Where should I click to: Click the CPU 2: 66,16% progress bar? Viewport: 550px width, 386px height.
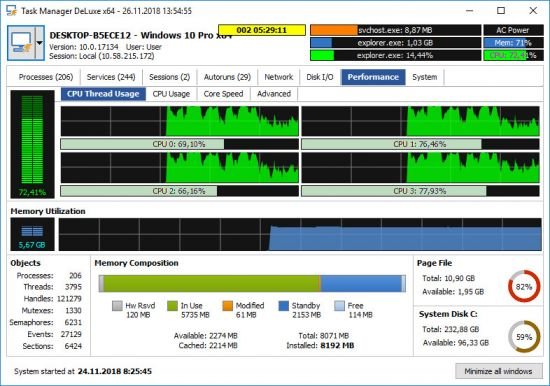(180, 191)
